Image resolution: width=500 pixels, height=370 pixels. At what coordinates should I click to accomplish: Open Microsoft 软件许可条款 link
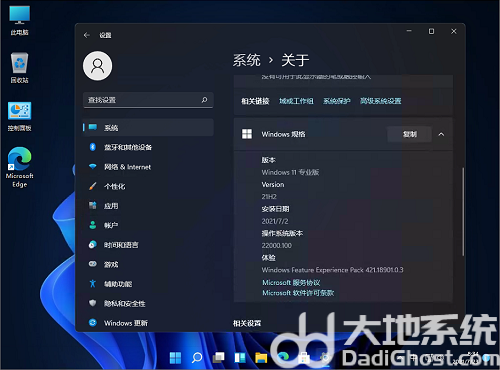point(298,293)
